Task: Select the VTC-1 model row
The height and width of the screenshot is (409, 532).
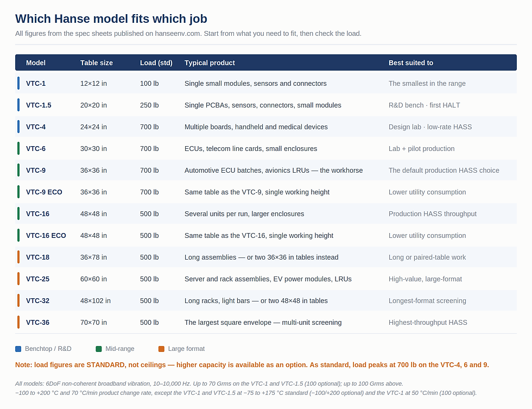Action: [266, 84]
